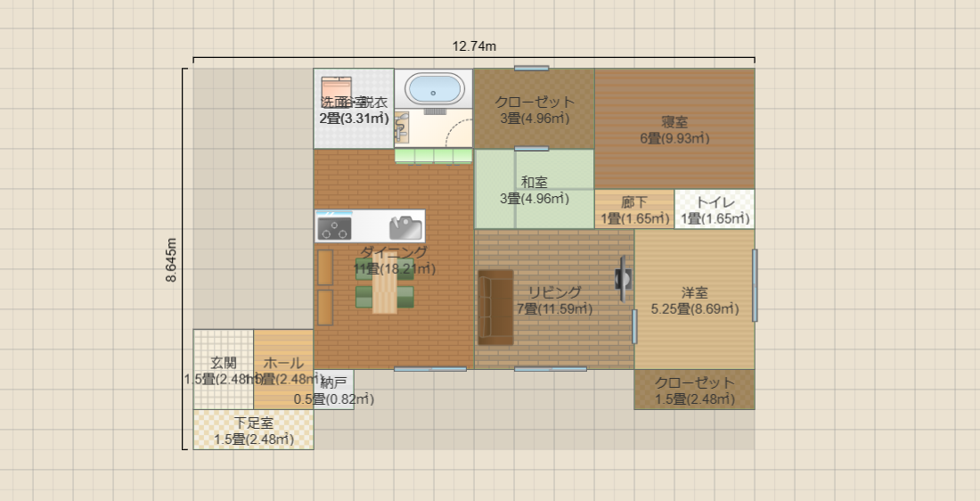This screenshot has width=980, height=501.
Task: Click the stove burners on the kitchen counter
Action: point(335,227)
